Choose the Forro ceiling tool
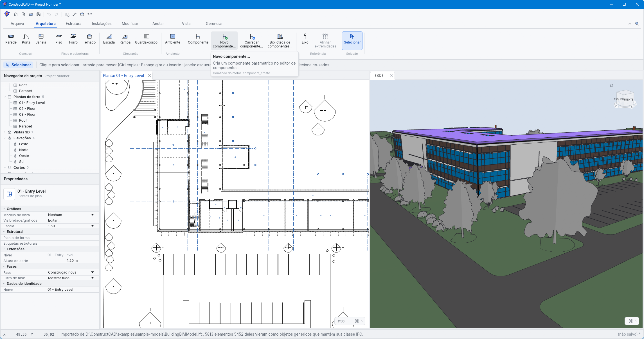The width and height of the screenshot is (644, 339). click(73, 39)
